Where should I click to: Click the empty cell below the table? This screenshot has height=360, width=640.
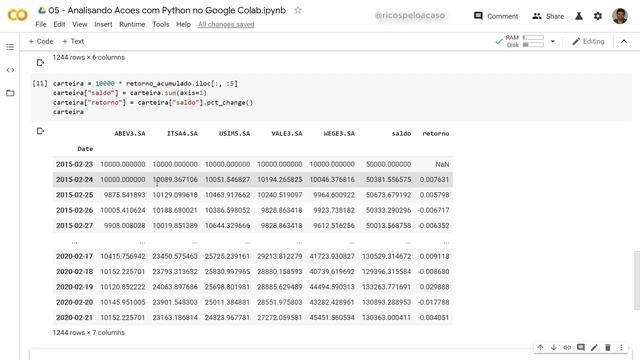click(331, 355)
